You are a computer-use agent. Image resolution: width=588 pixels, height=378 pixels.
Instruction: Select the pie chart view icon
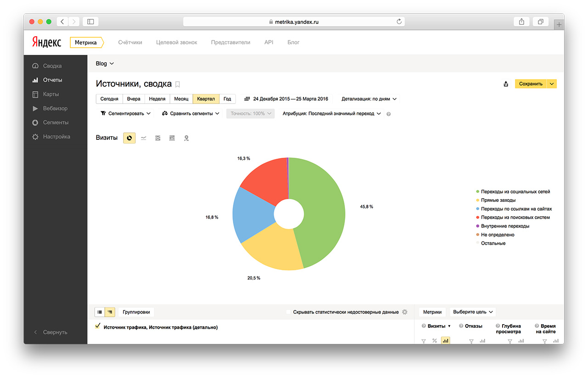(129, 138)
